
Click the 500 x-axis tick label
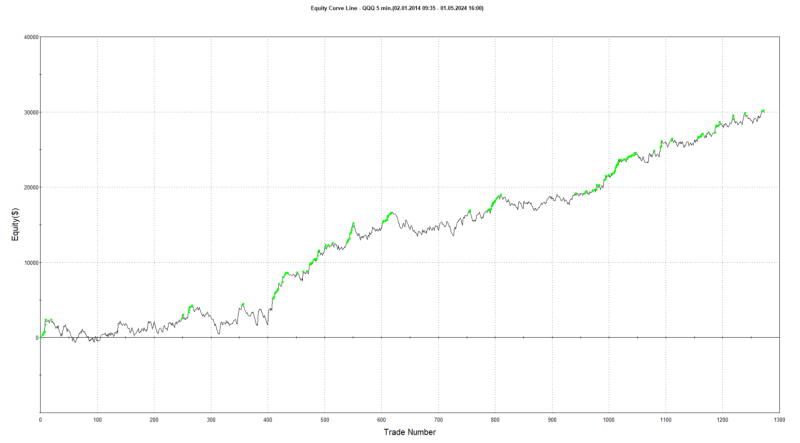tap(324, 420)
